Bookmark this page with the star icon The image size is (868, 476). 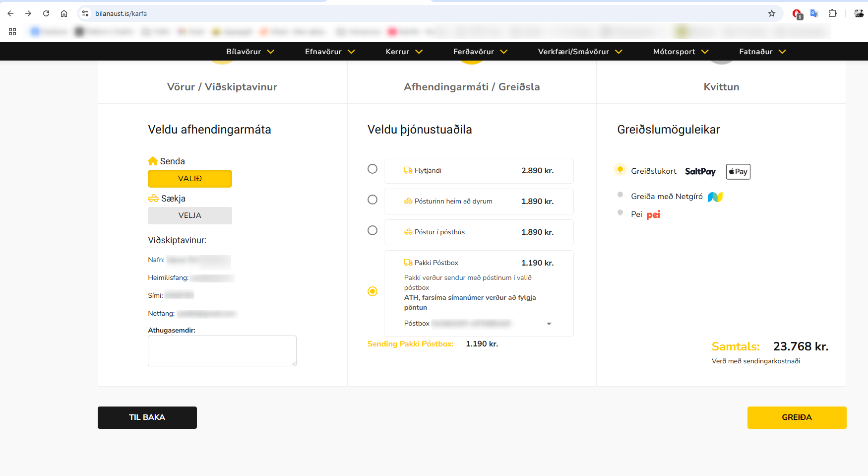(x=772, y=13)
